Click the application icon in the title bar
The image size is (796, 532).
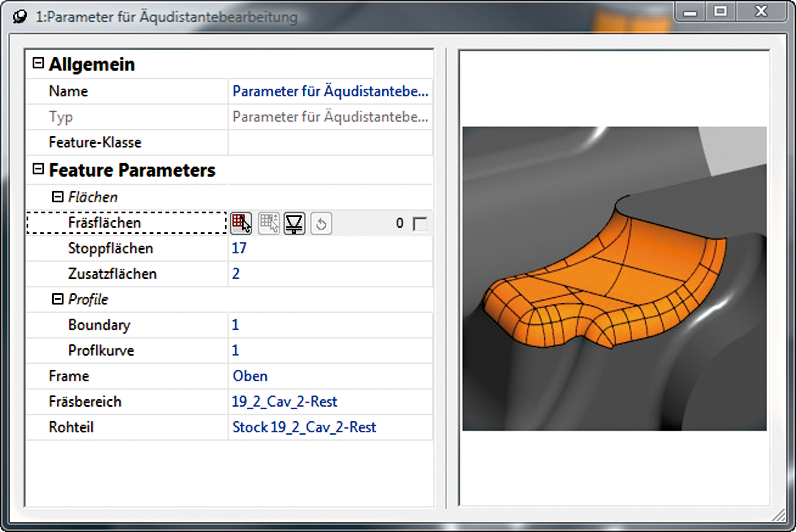coord(19,17)
